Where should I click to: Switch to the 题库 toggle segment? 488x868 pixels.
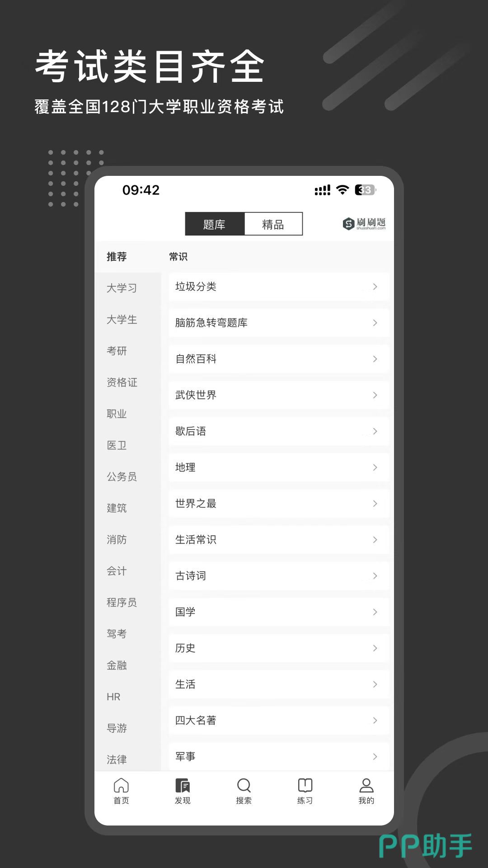pos(215,224)
